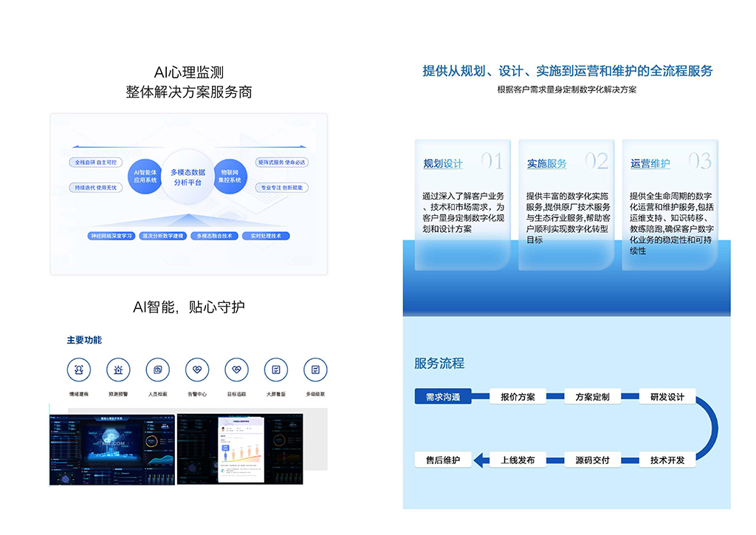Viewport: 756px width, 535px height.
Task: Select the 规划设计 card heading
Action: [x=443, y=164]
